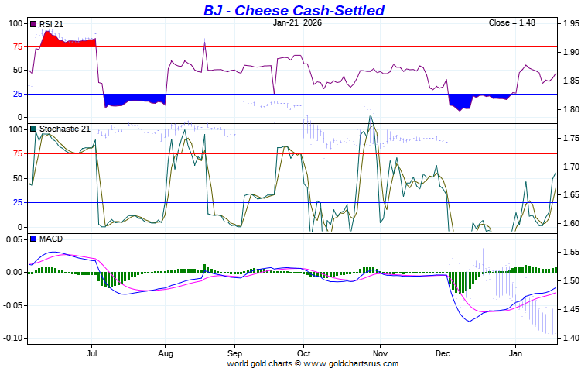Click the Jan-21 2026 date label
588x368 pixels.
click(297, 22)
